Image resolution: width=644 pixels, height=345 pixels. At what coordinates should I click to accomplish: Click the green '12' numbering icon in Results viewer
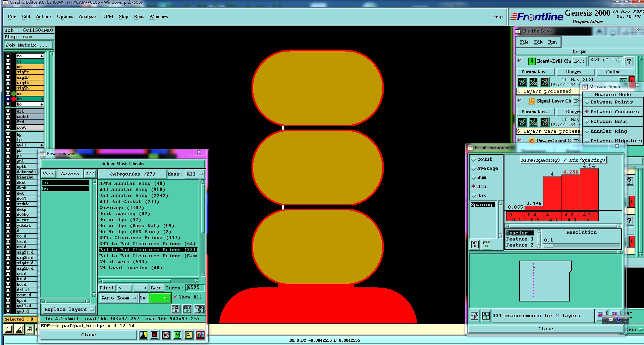click(177, 335)
